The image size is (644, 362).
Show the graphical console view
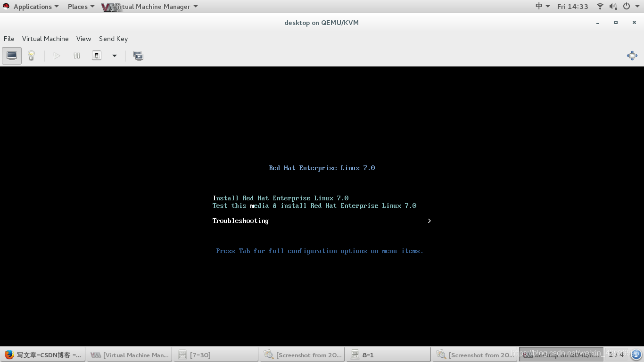tap(12, 56)
